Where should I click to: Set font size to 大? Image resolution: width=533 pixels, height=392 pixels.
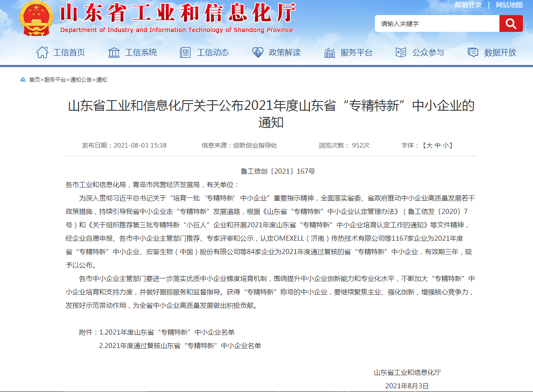click(x=429, y=145)
